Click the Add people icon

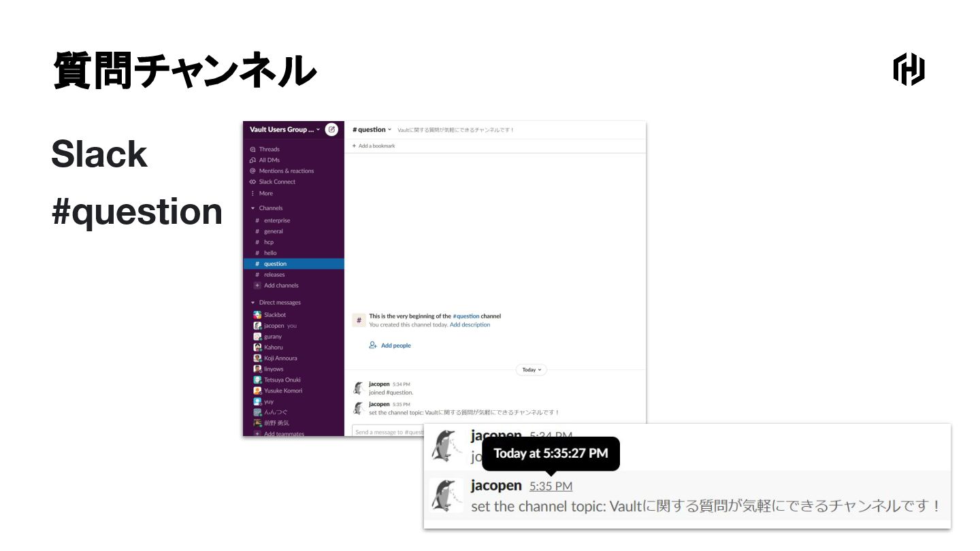[373, 346]
